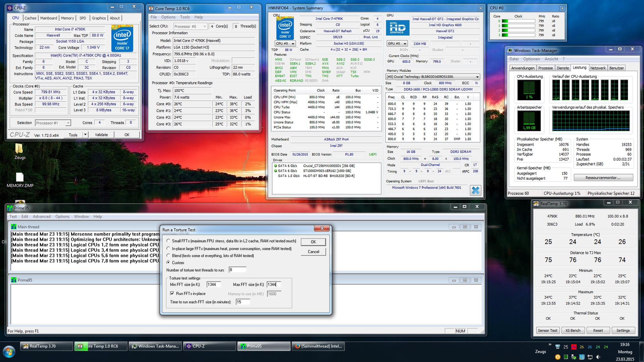Viewport: 644px width, 362px height.
Task: Click the Core 0 clock bar in CPU #0 window
Action: point(518,21)
